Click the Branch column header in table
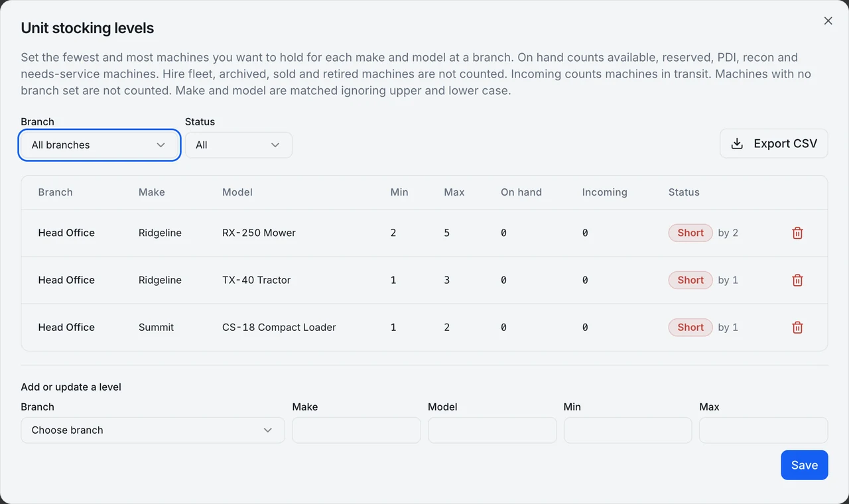This screenshot has height=504, width=849. click(55, 192)
